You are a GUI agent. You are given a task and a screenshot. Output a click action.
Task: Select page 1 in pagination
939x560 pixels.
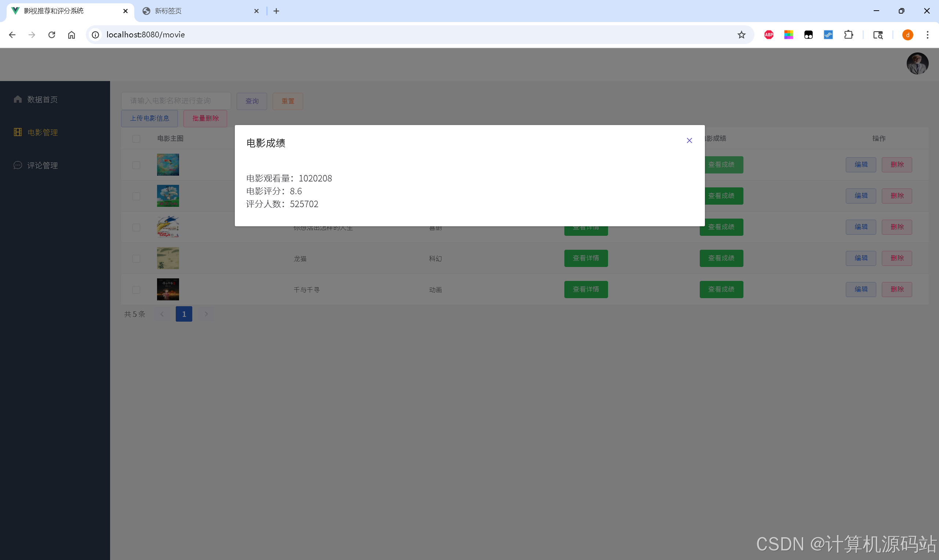tap(184, 314)
